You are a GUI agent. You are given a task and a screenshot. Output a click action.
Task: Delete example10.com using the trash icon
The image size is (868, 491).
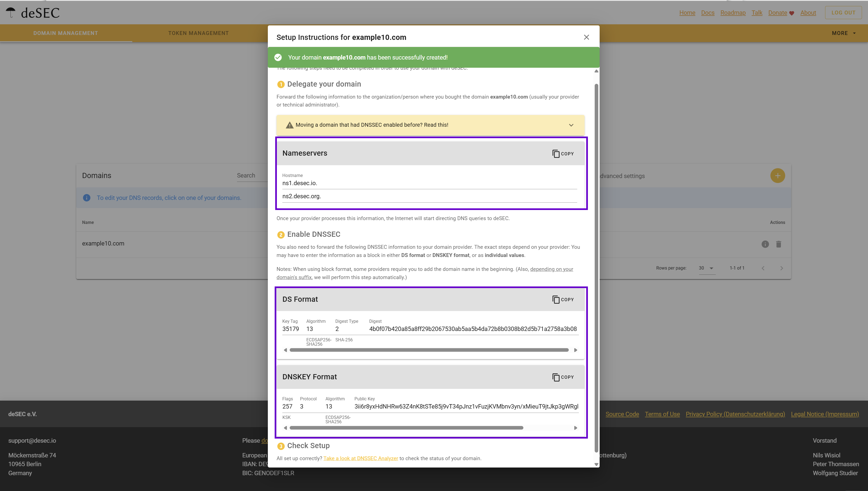pos(779,244)
